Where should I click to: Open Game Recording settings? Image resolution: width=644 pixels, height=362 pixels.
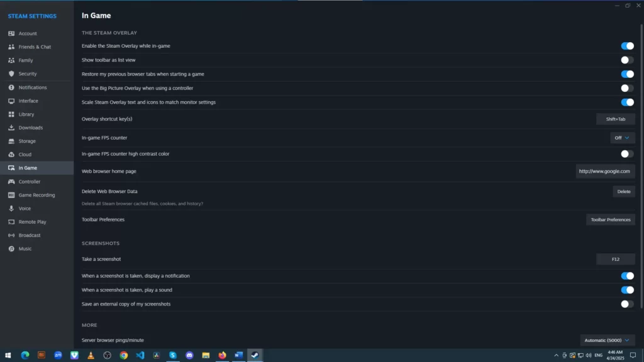tap(36, 195)
